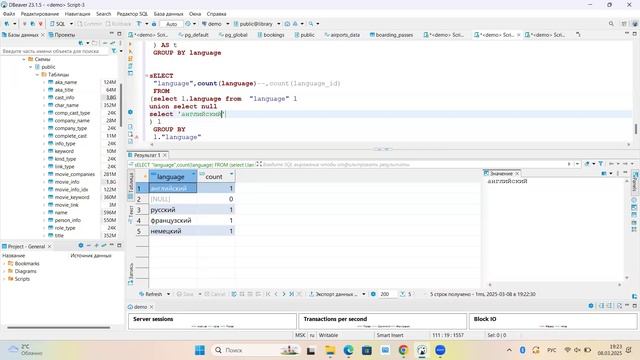
Task: Click the result filter expression field
Action: tap(412, 164)
